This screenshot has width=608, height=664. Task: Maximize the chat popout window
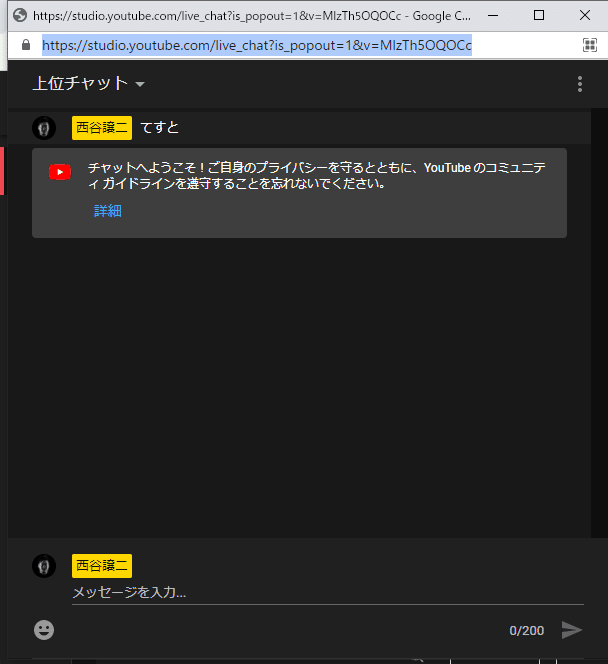point(539,15)
